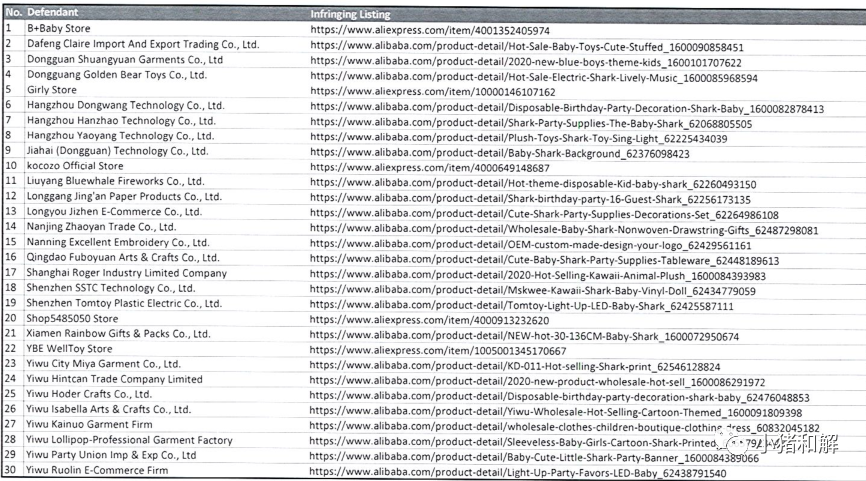Image resolution: width=866 pixels, height=481 pixels.
Task: Select Shenzhen SSTC Technology Co., Ltd. cell
Action: [x=111, y=288]
